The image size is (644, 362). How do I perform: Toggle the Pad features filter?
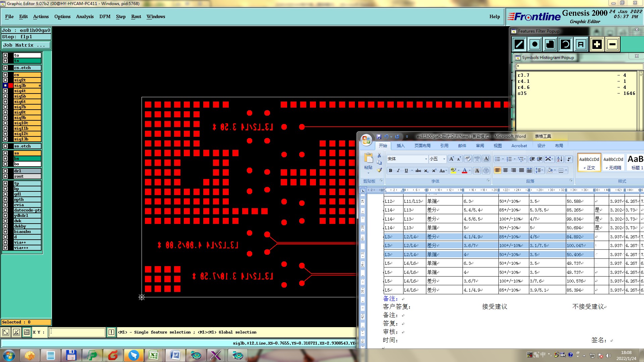(535, 44)
